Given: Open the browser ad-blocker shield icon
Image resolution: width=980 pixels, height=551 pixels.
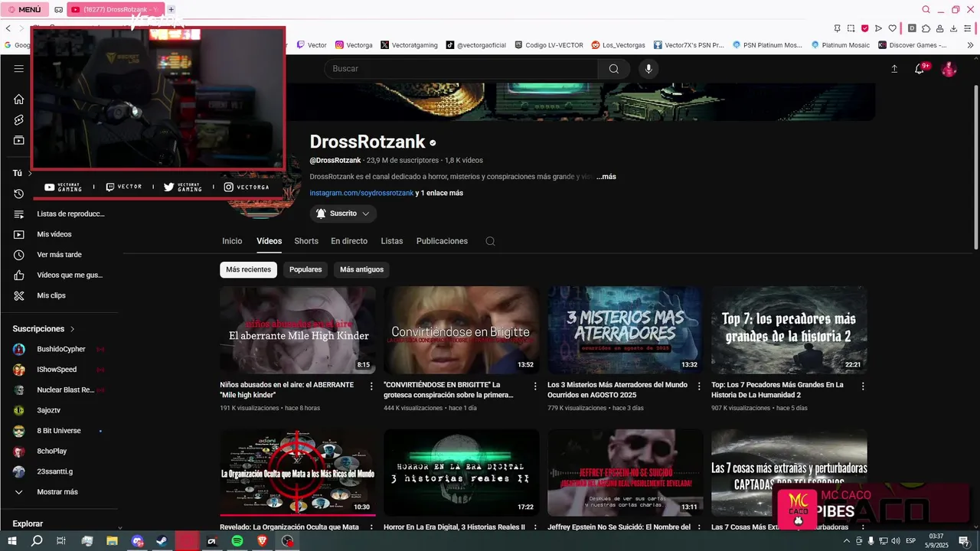Looking at the screenshot, I should [x=864, y=28].
